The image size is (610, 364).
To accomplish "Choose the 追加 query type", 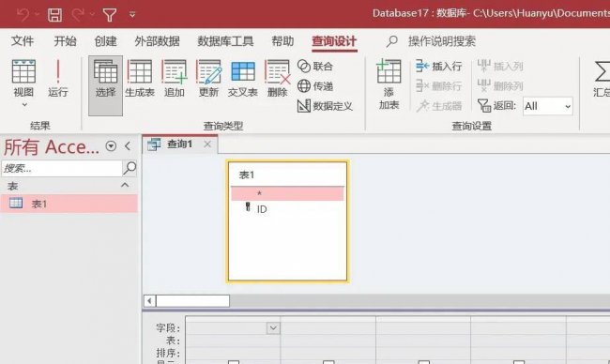I will 174,78.
